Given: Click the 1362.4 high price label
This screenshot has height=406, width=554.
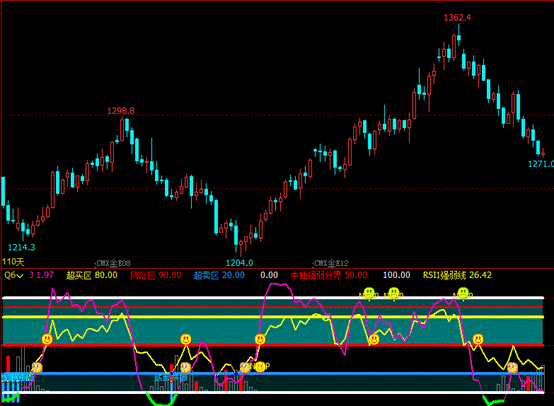Looking at the screenshot, I should coord(457,17).
